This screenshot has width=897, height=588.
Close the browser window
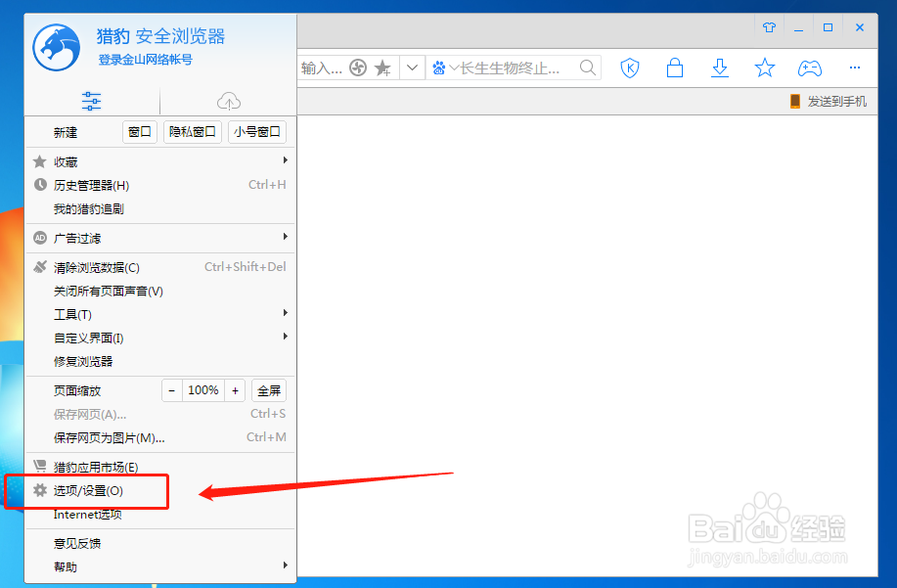click(859, 27)
